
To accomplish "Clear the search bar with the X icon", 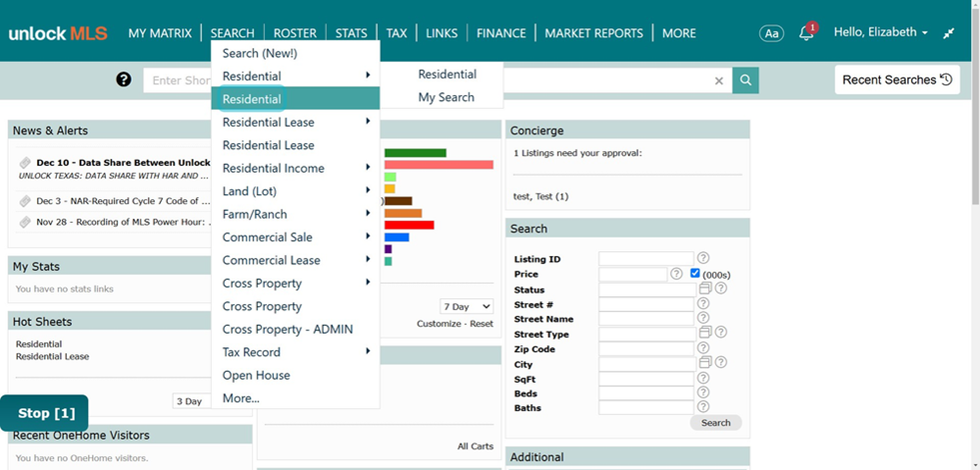I will click(x=718, y=81).
